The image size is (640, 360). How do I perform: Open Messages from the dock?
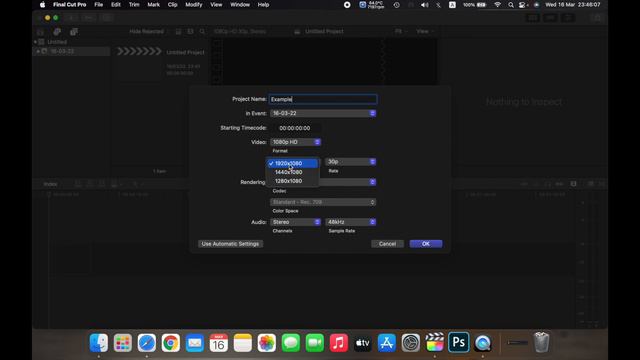291,342
